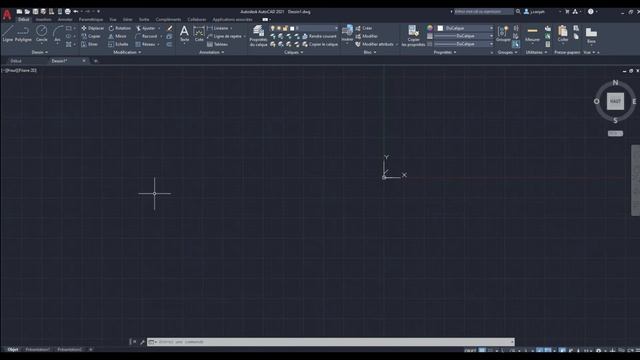Click the Copier tool in Modification
Screen dimensions: 640x360
tap(91, 36)
